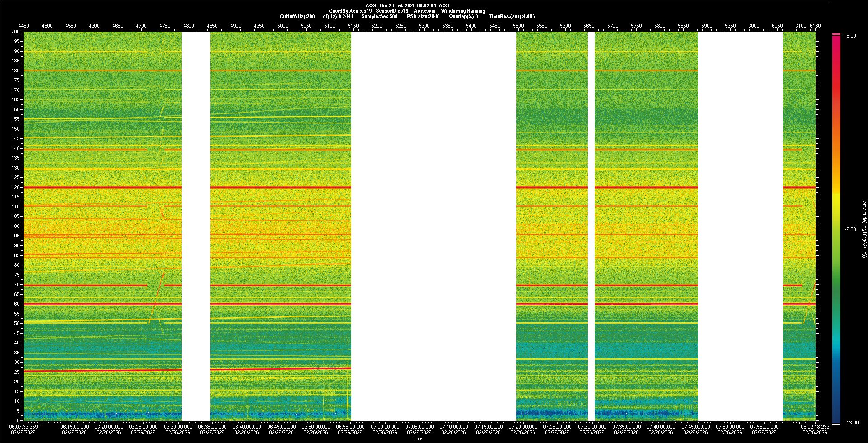Click the Sample/Sec:500 header parameter
Image resolution: width=868 pixels, height=443 pixels.
tap(379, 16)
